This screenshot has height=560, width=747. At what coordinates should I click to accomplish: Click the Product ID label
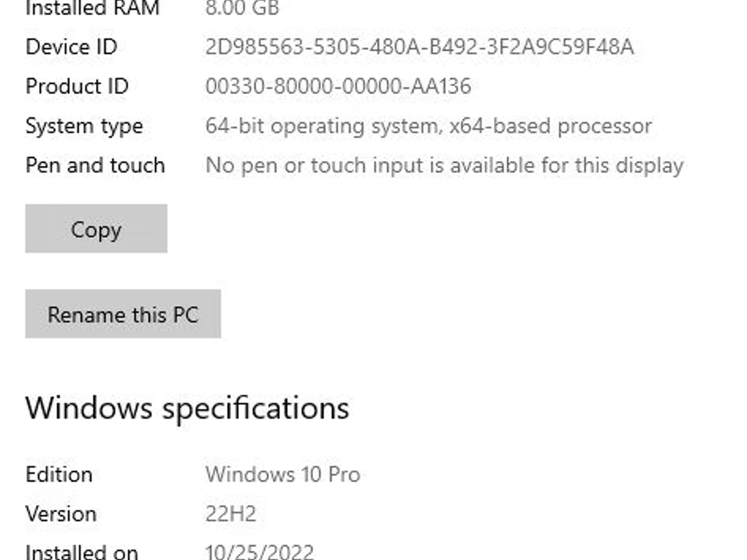tap(77, 86)
